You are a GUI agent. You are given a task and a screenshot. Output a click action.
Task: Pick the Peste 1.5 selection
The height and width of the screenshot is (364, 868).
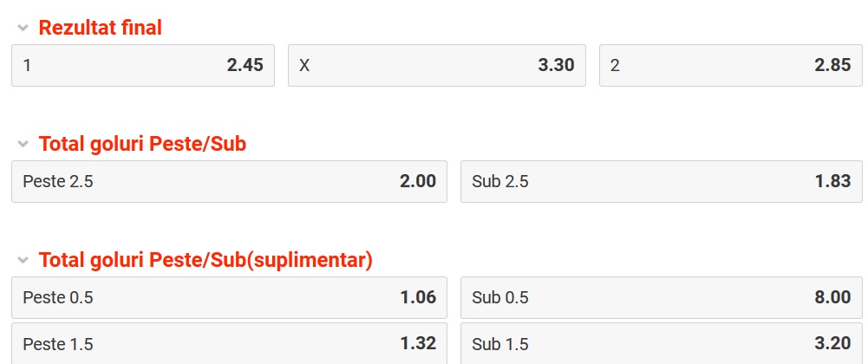229,343
